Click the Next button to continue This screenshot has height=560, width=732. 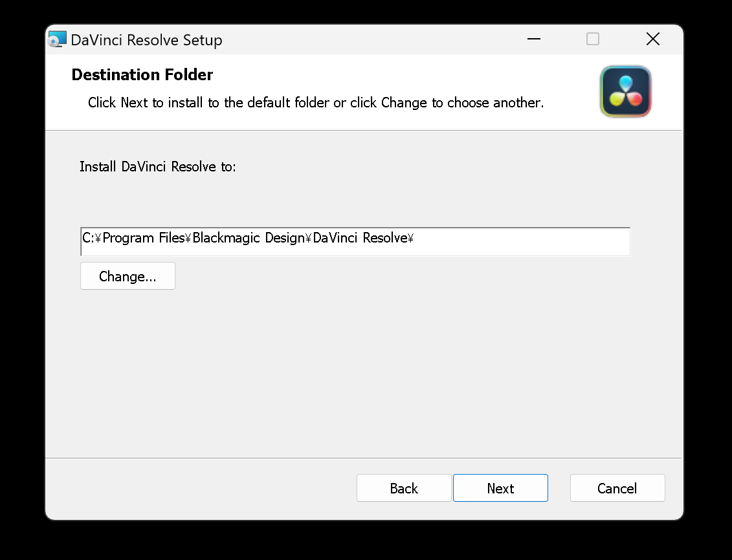[500, 488]
